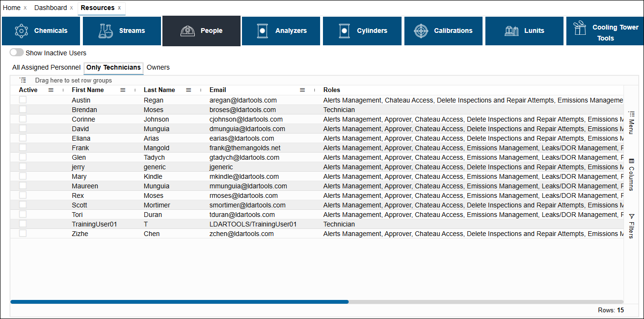
Task: Sort by the Last Name header
Action: [x=160, y=90]
